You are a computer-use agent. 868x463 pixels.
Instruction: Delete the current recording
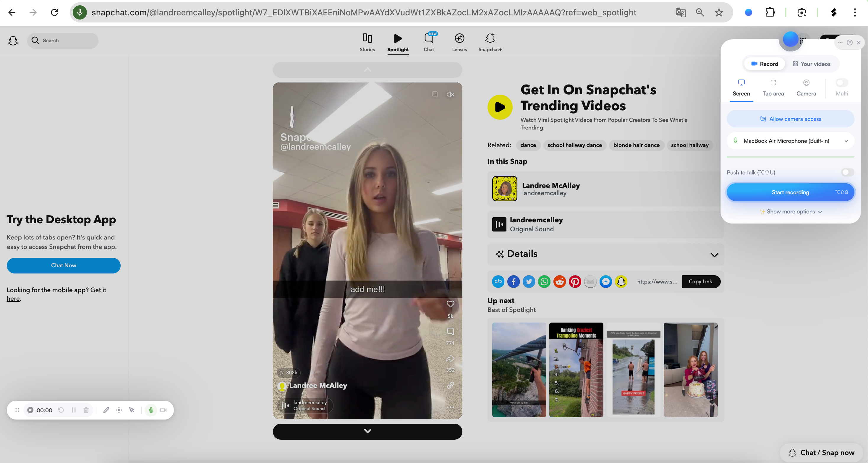point(86,410)
